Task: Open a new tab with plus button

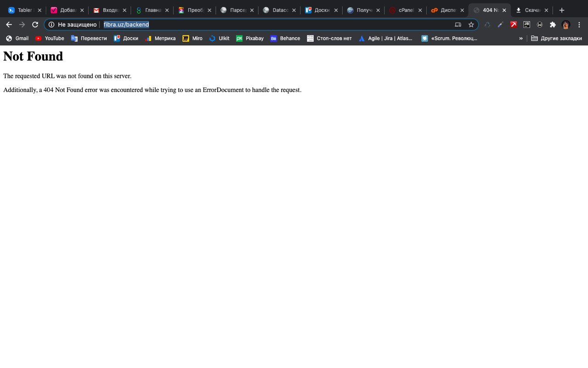Action: [561, 10]
